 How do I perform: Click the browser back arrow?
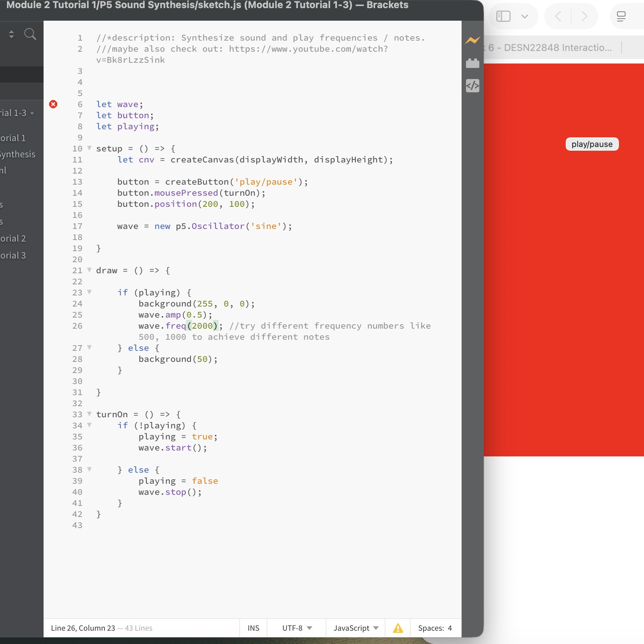click(558, 16)
